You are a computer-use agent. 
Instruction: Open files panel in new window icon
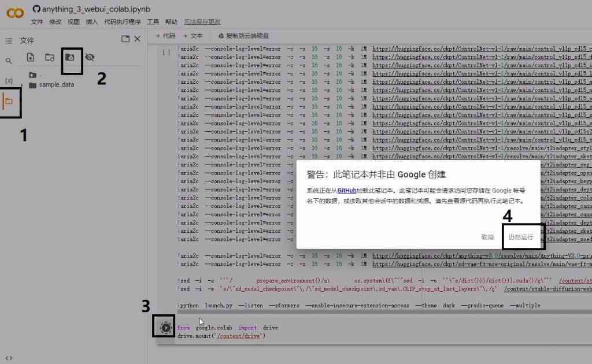pos(125,39)
